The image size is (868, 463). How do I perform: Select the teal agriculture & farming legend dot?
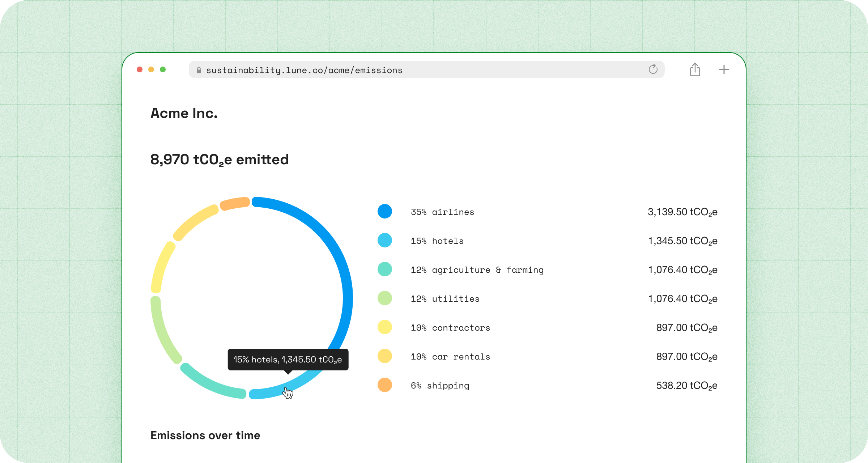coord(384,269)
